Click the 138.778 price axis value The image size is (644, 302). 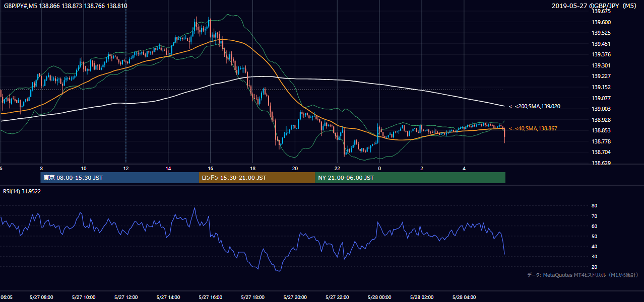click(x=601, y=141)
